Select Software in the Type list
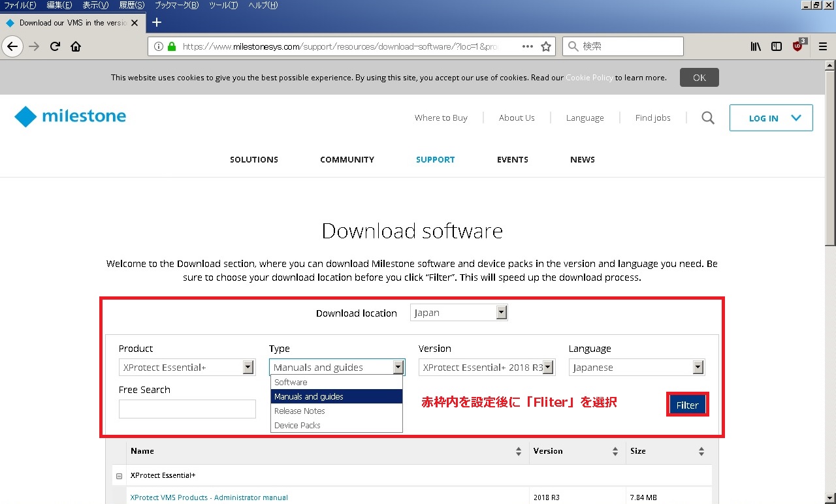The image size is (836, 504). pyautogui.click(x=336, y=383)
